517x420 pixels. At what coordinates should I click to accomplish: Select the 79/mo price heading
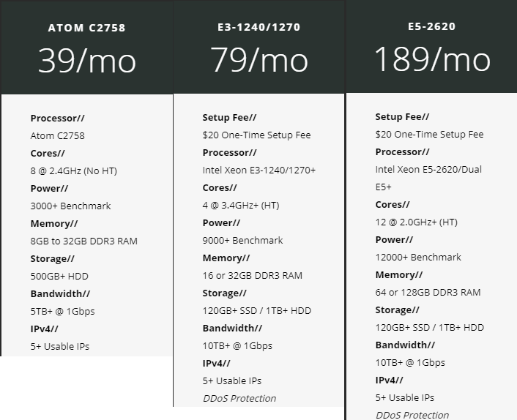click(x=259, y=59)
